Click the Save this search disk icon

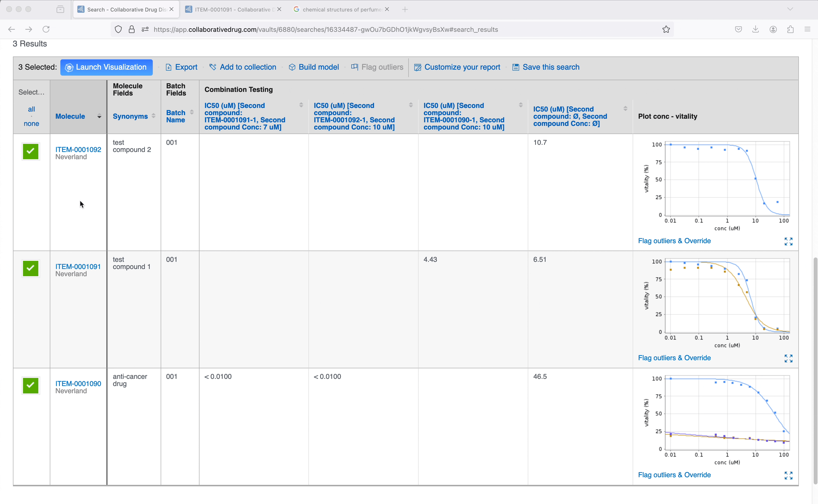516,67
